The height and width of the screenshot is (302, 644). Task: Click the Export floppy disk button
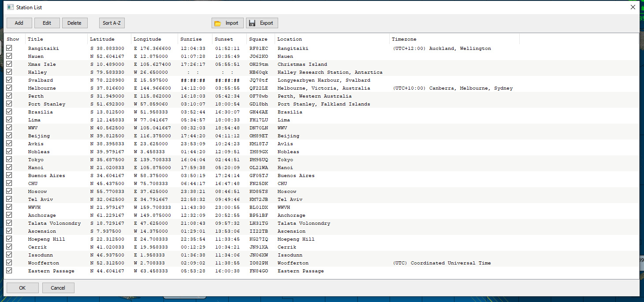[x=262, y=23]
